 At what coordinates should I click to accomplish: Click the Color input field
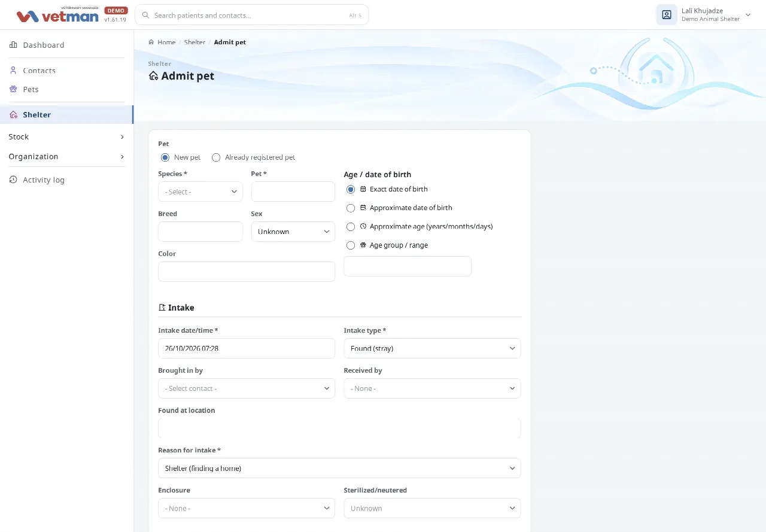[247, 272]
